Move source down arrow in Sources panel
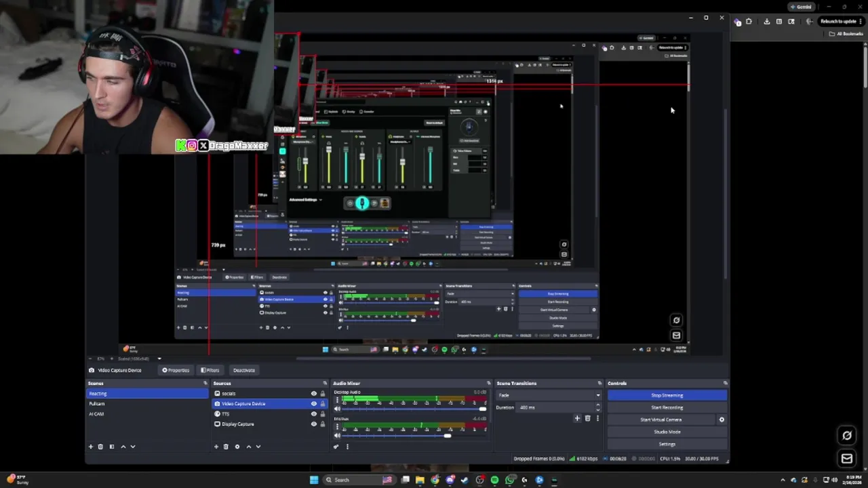This screenshot has width=868, height=488. click(258, 447)
